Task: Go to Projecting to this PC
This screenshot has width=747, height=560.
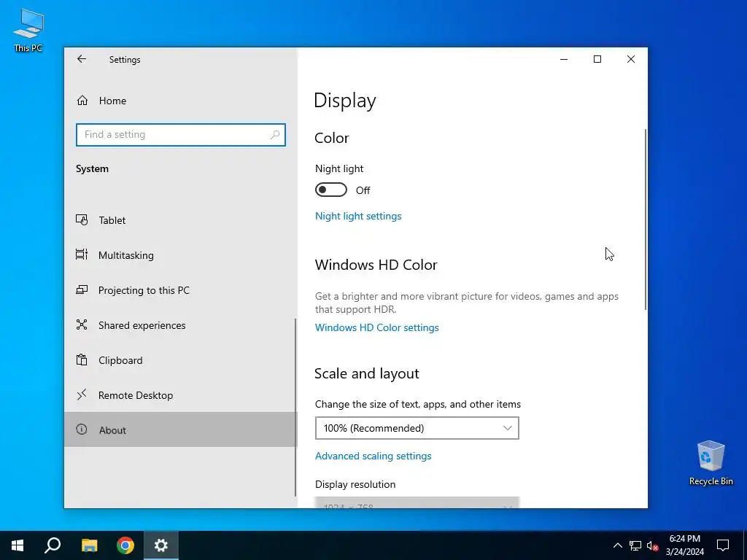Action: click(x=180, y=290)
